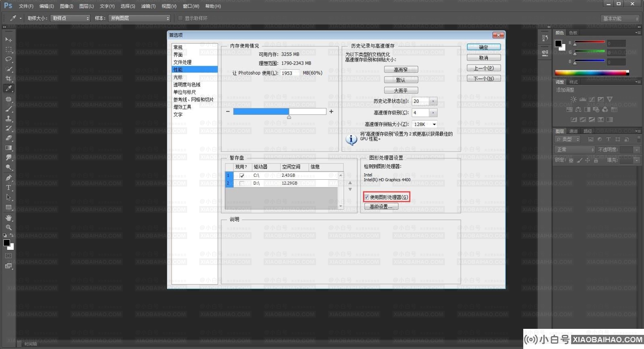The image size is (644, 349).
Task: Toggle the layer filtering on/off switch
Action: pyautogui.click(x=639, y=139)
